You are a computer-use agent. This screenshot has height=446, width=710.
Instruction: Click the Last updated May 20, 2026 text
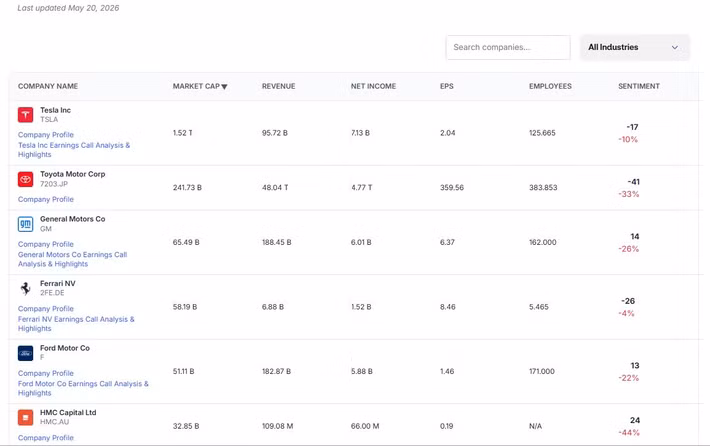tap(68, 8)
